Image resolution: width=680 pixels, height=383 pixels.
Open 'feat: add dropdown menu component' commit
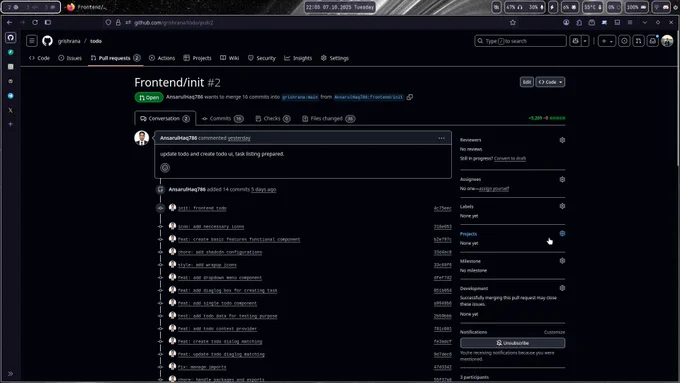220,278
